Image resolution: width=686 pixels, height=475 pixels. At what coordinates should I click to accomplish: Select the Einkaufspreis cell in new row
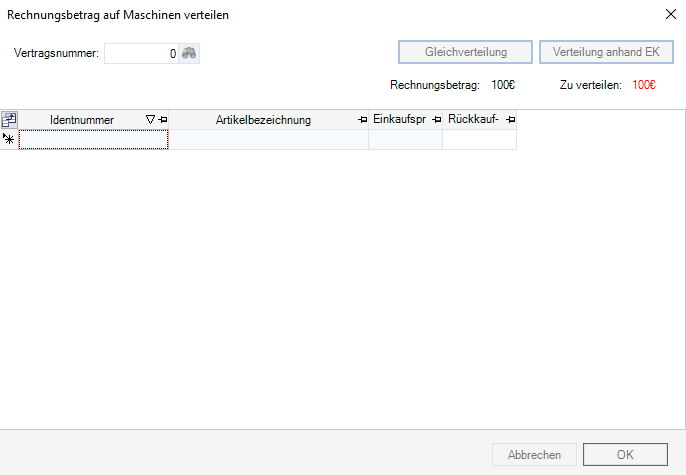click(405, 140)
